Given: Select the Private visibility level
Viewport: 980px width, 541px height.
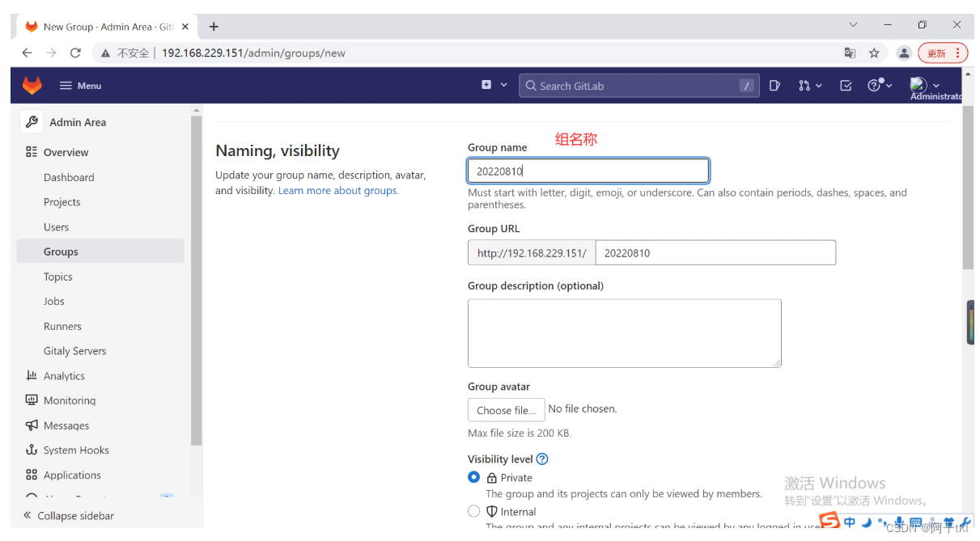Looking at the screenshot, I should [x=473, y=477].
